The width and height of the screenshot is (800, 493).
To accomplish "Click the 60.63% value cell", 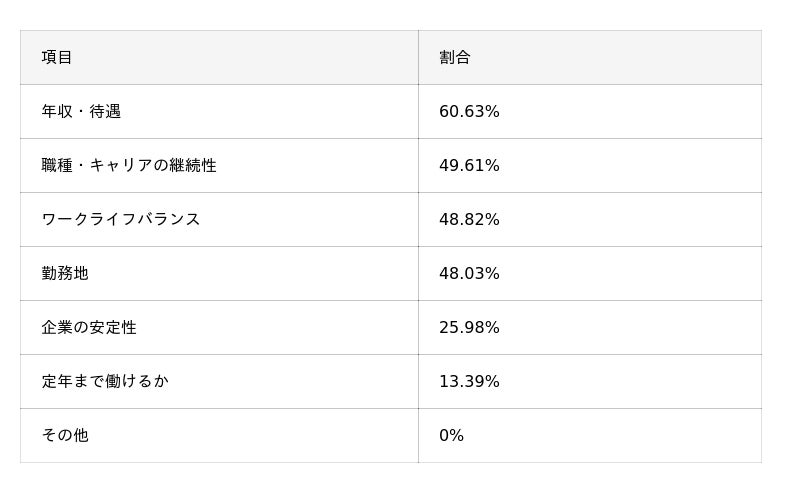I will [x=469, y=112].
